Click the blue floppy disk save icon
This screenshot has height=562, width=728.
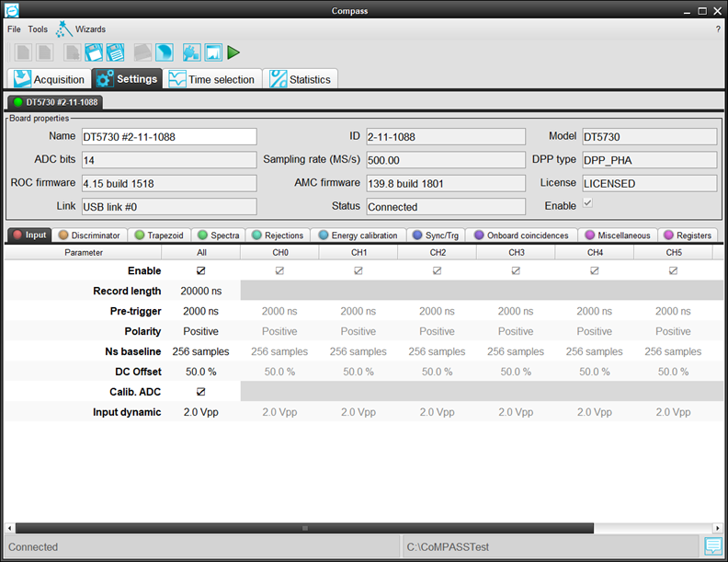[x=94, y=52]
